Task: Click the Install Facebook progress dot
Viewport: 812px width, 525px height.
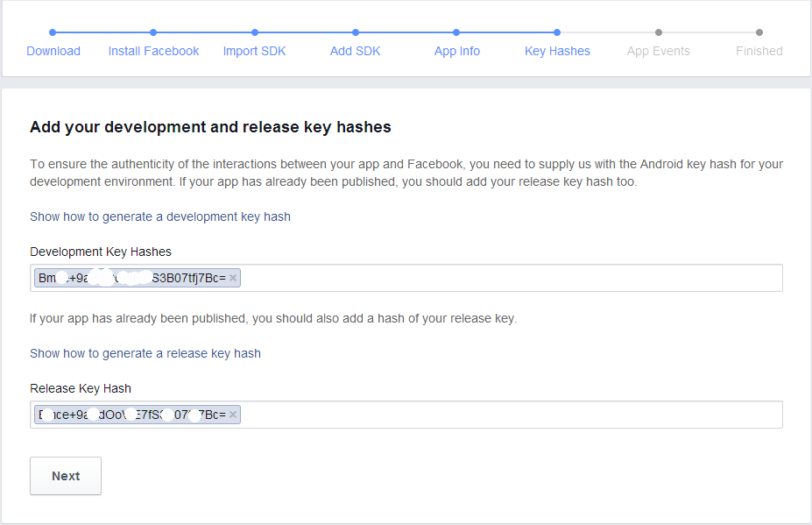Action: (x=153, y=32)
